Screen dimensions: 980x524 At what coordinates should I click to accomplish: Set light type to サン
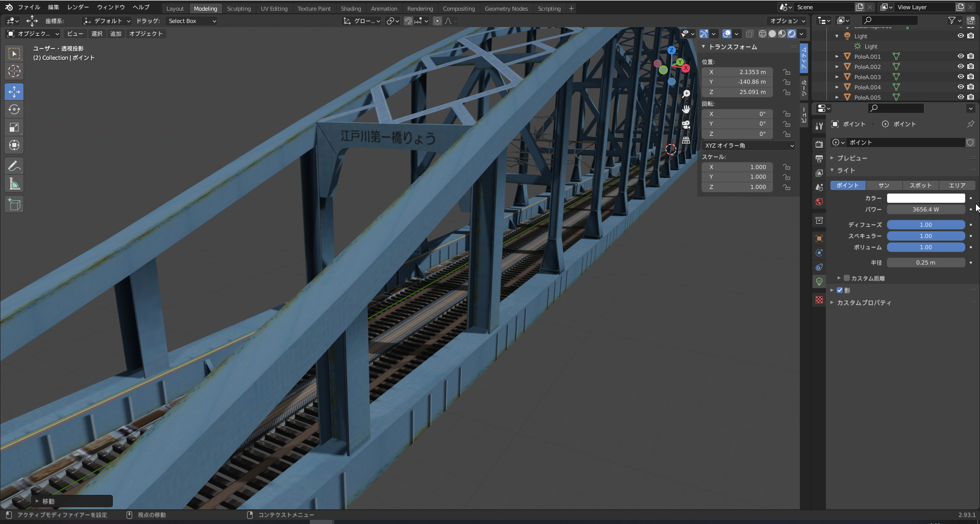pyautogui.click(x=884, y=185)
